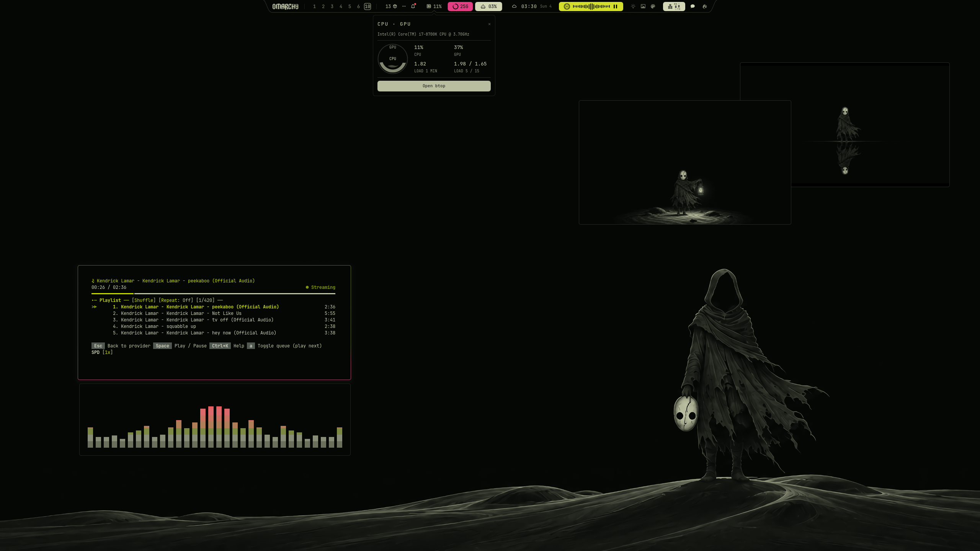Switch to workspace 4

pos(341,7)
